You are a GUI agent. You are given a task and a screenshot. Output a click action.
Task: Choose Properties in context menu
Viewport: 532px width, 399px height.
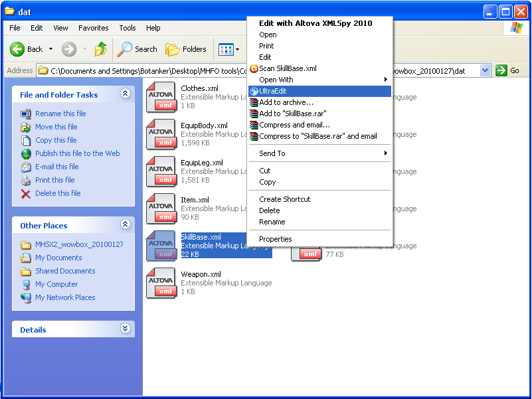(x=319, y=239)
